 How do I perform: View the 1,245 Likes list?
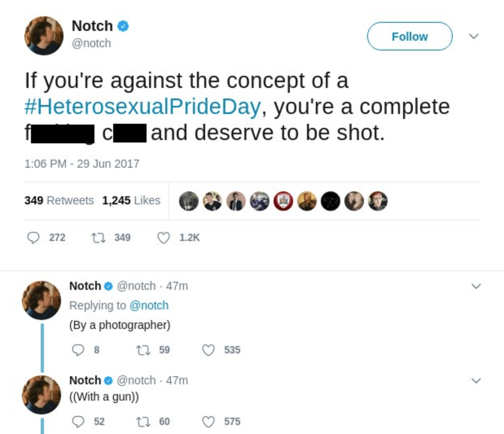pyautogui.click(x=131, y=200)
